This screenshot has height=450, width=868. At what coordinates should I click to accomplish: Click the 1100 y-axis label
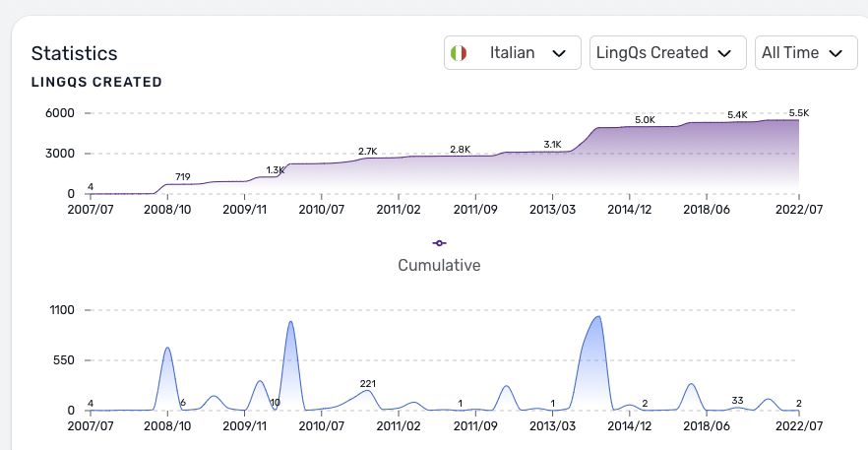(63, 310)
